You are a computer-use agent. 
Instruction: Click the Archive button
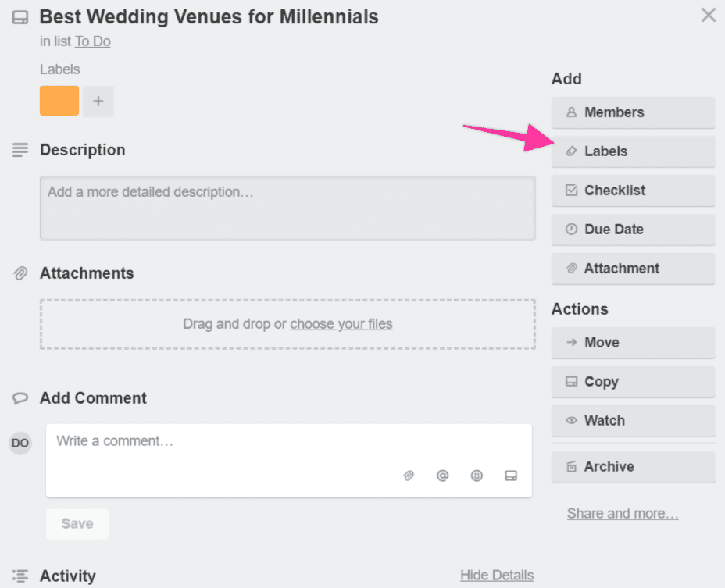coord(633,467)
